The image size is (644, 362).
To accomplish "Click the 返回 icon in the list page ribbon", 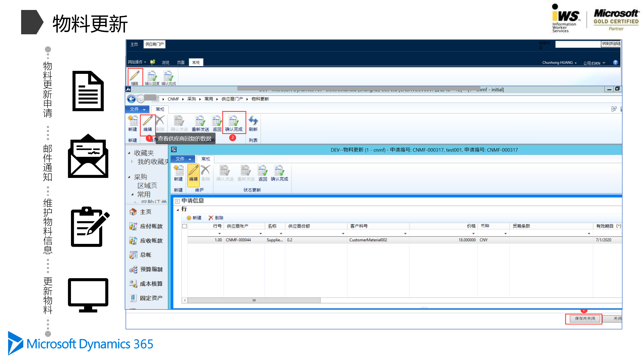I will pyautogui.click(x=217, y=123).
